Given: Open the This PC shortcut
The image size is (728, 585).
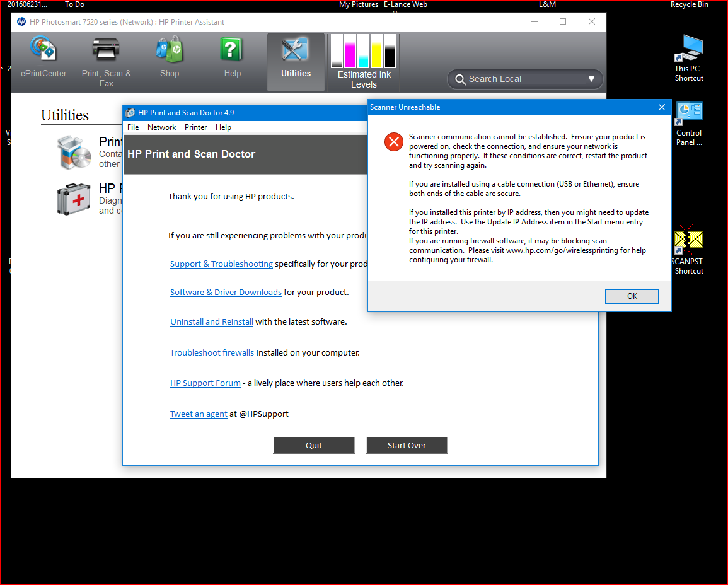Looking at the screenshot, I should click(x=688, y=50).
